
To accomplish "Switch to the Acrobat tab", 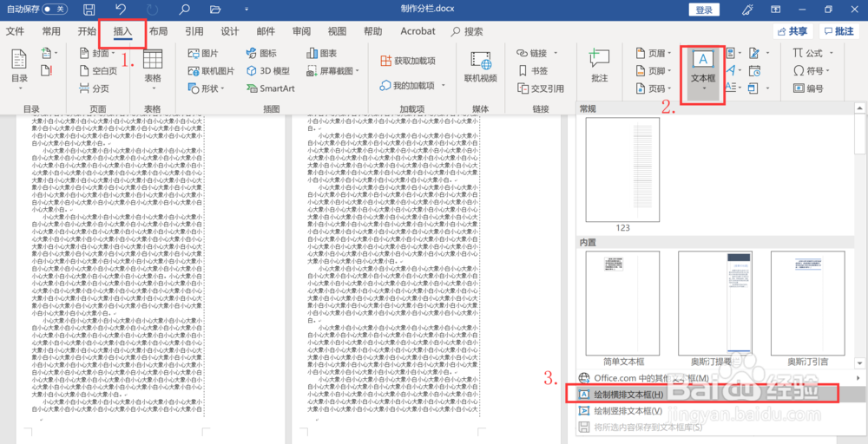I will click(418, 31).
